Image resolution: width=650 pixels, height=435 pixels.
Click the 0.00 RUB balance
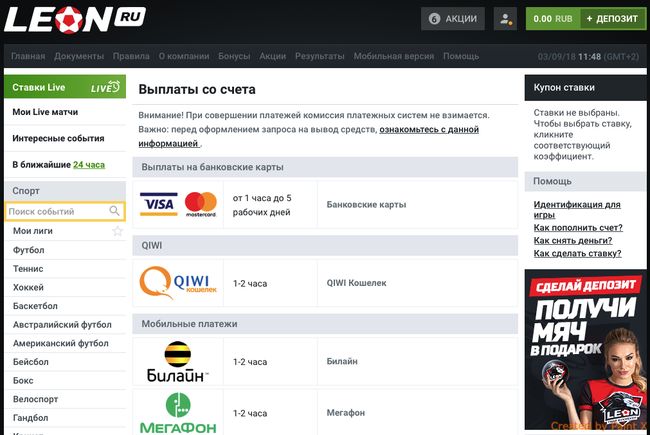point(553,19)
